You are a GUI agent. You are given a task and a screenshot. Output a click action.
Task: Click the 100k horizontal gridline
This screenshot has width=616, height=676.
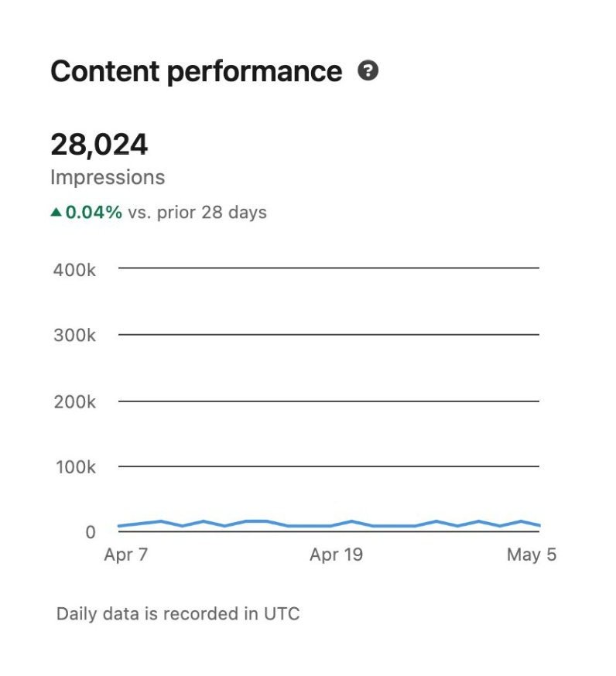coord(329,466)
